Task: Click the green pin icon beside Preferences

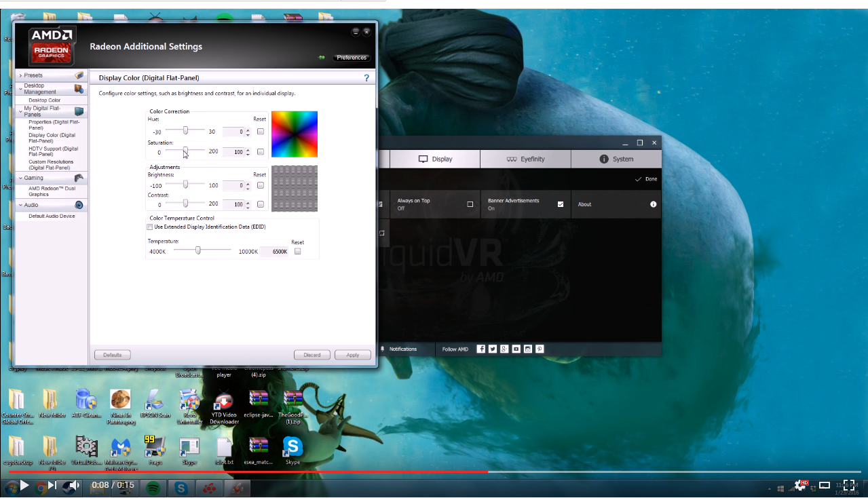Action: tap(322, 58)
